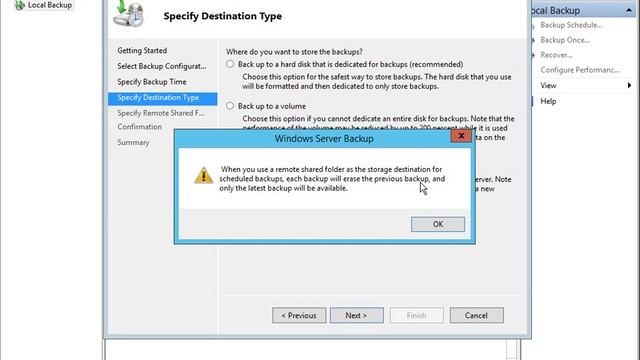The width and height of the screenshot is (640, 360).
Task: Click OK in the Windows Server Backup dialog
Action: (438, 224)
